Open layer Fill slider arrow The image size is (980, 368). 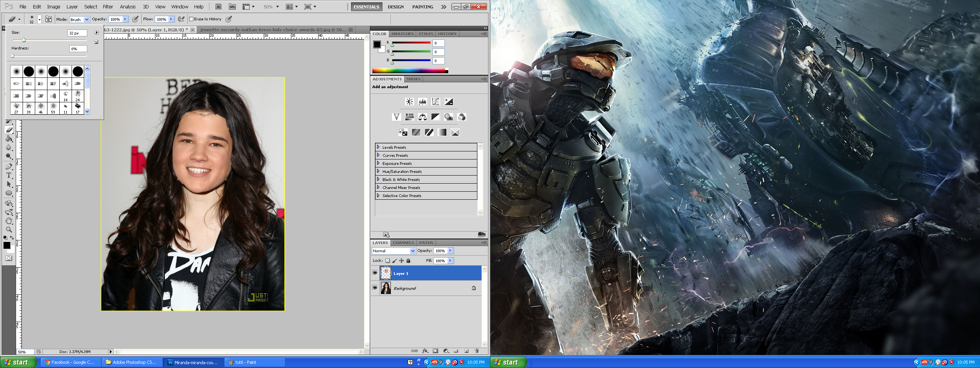(x=451, y=261)
